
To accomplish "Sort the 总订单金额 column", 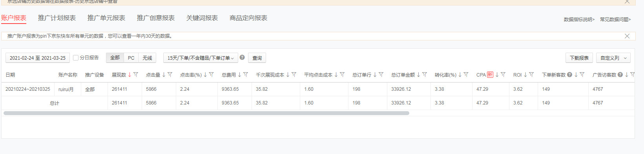I will [418, 75].
